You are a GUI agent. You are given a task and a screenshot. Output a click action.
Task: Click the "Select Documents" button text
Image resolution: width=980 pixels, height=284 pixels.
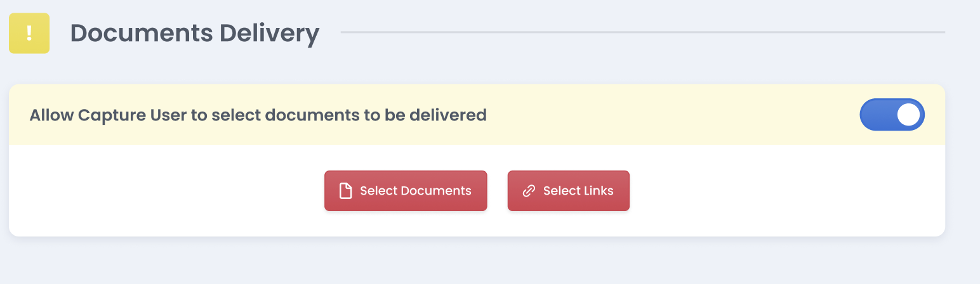pyautogui.click(x=416, y=191)
